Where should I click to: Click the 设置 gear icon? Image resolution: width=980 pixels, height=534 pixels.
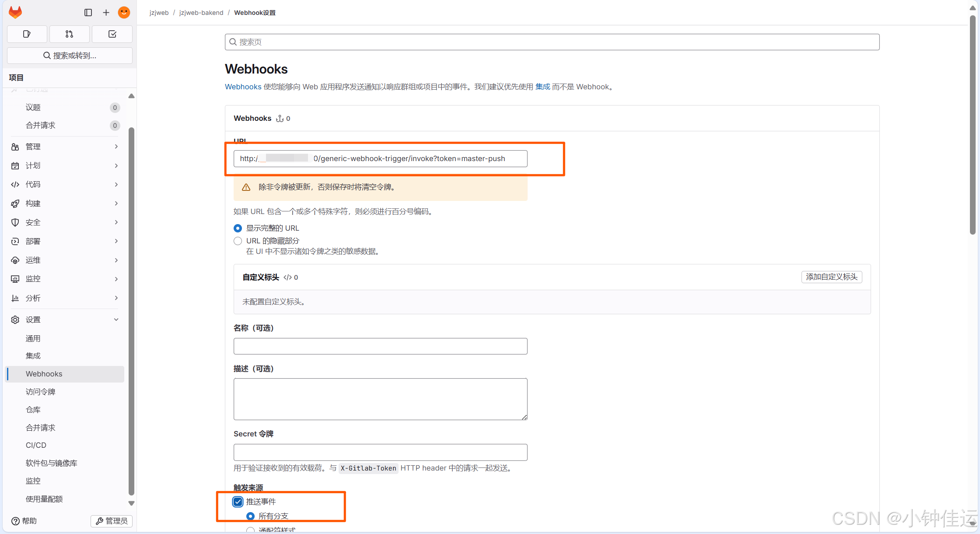[x=15, y=320]
